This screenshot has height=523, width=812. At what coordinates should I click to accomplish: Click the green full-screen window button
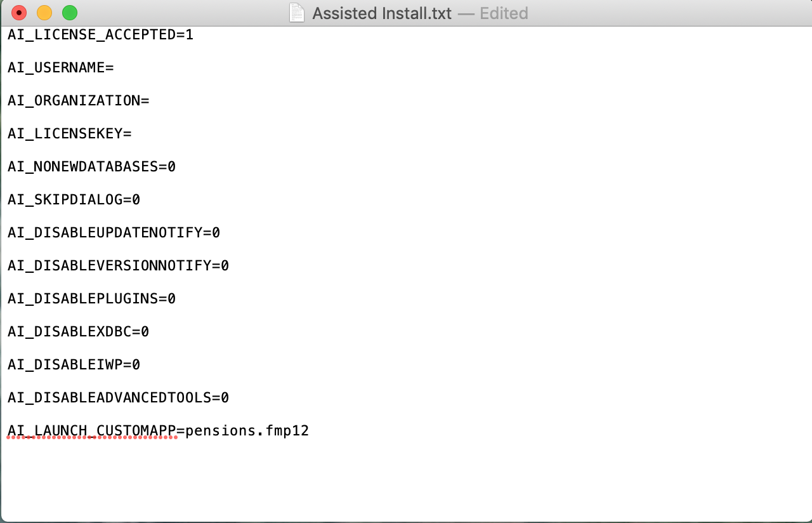point(70,13)
